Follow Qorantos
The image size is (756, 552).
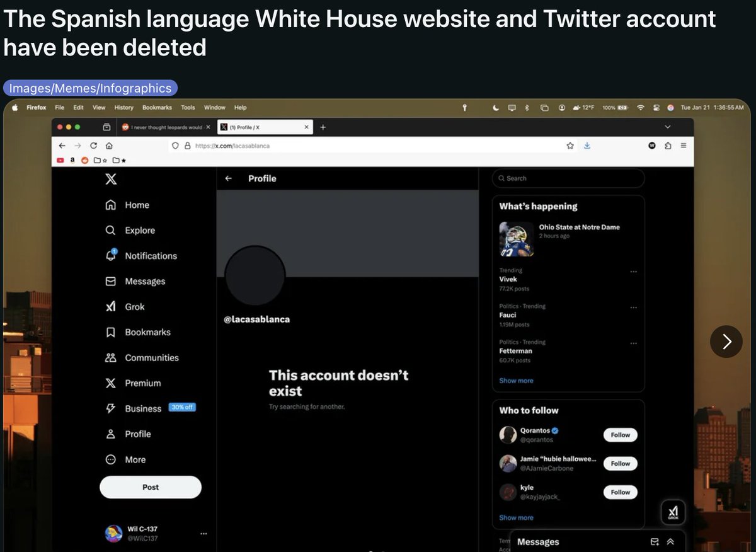(621, 435)
